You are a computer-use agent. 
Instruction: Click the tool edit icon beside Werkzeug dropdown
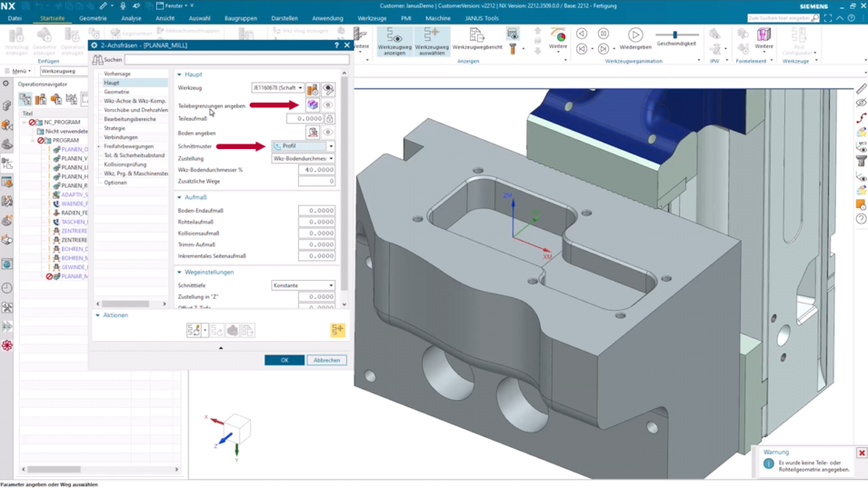coord(313,88)
